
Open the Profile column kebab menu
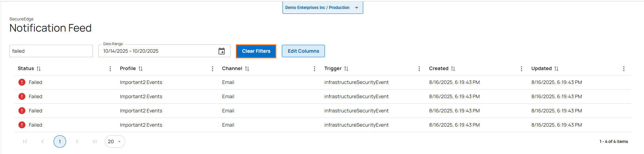click(213, 69)
